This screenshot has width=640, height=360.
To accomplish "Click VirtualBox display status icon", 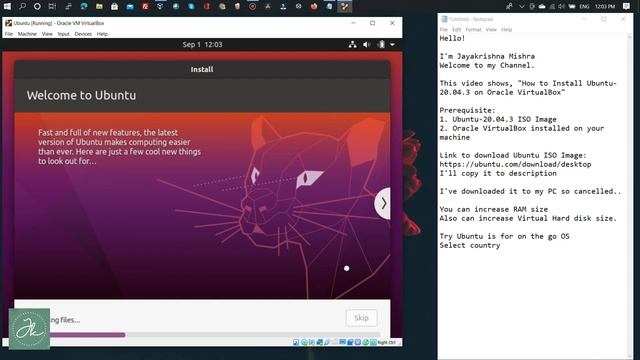I will (342, 342).
